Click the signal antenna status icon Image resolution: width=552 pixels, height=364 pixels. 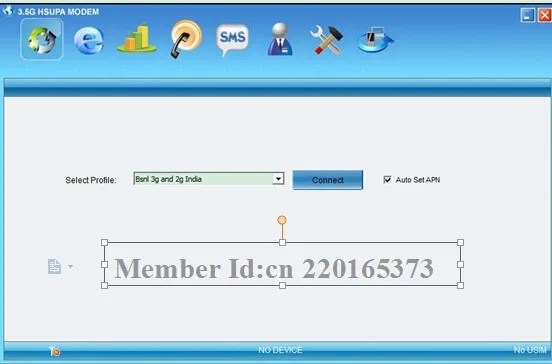pyautogui.click(x=55, y=351)
